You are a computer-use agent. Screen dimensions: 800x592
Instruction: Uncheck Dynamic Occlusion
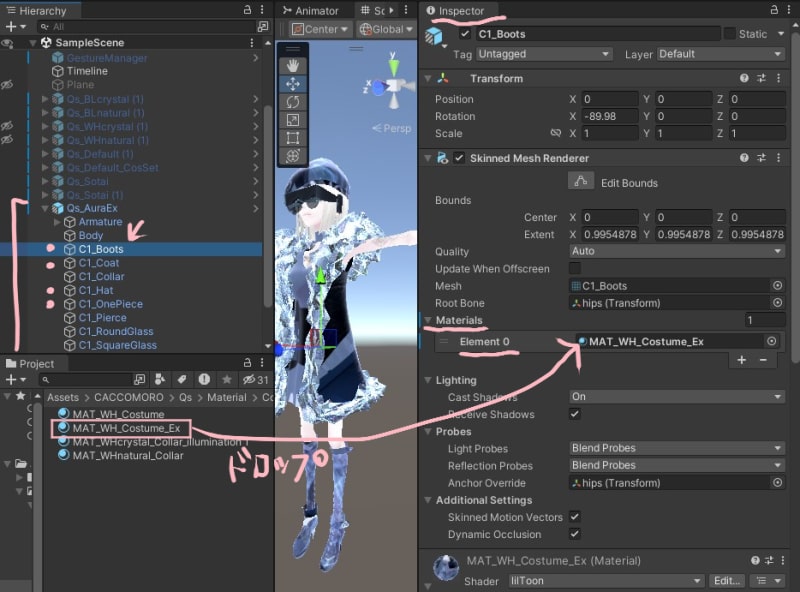click(575, 534)
